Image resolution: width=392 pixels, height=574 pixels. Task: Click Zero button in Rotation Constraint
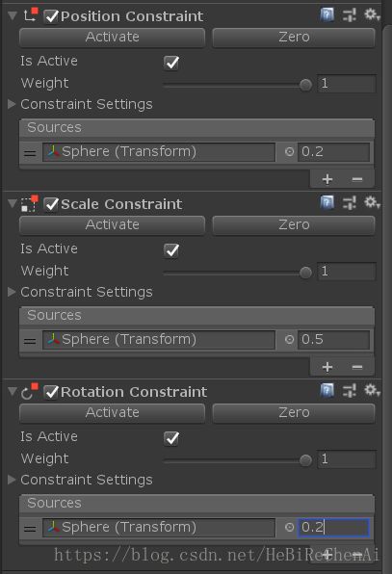pos(294,413)
